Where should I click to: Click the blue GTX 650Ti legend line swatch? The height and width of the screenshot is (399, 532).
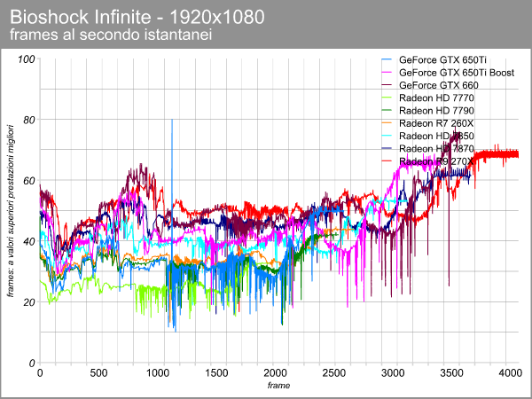[x=387, y=60]
